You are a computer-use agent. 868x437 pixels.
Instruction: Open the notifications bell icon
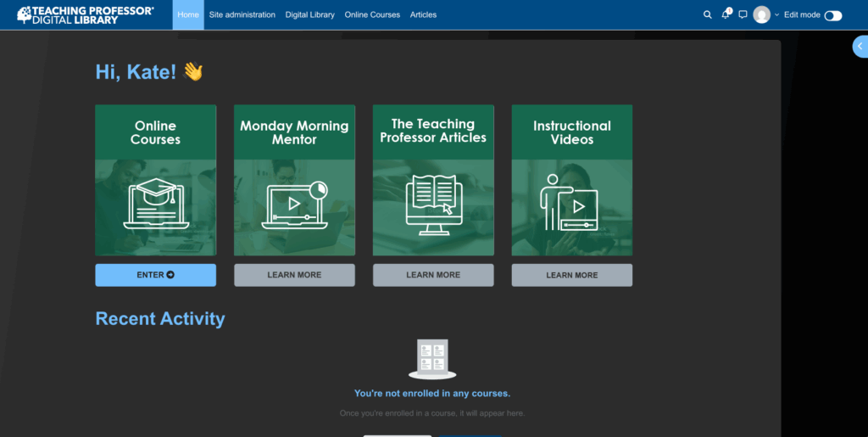726,14
